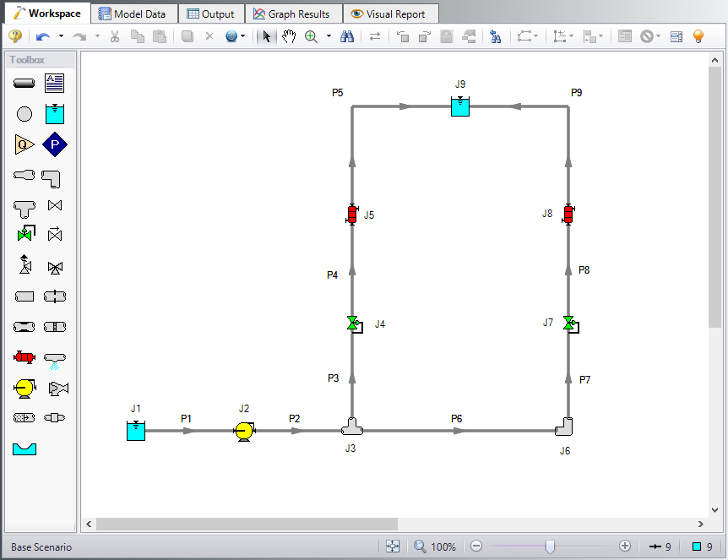Viewport: 728px width, 560px height.
Task: Toggle the lightbulb icon in the toolbar
Action: tap(698, 36)
